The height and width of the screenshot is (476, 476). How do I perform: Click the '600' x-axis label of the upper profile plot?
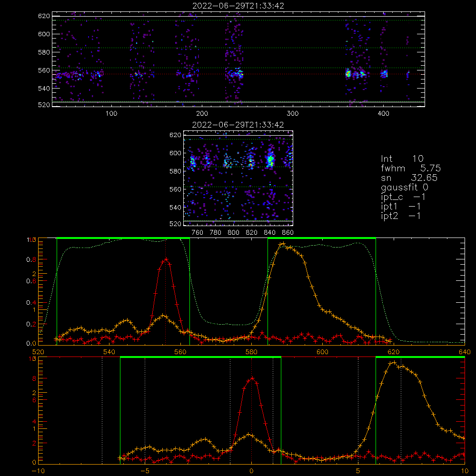322,352
